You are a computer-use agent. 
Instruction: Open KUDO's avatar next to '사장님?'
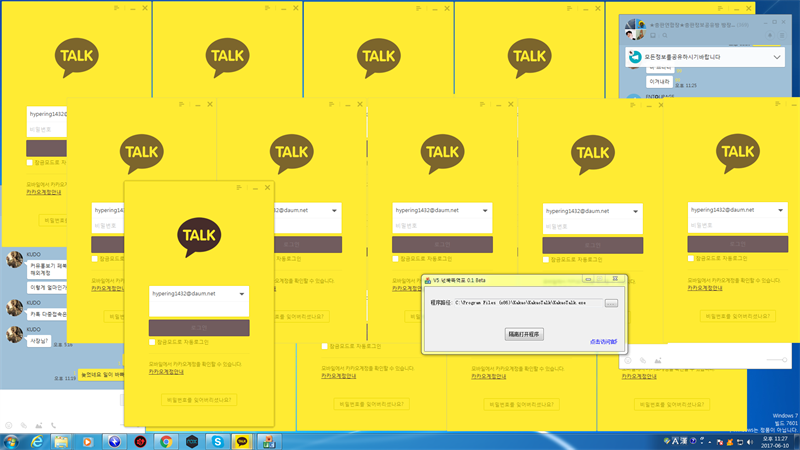[x=15, y=335]
